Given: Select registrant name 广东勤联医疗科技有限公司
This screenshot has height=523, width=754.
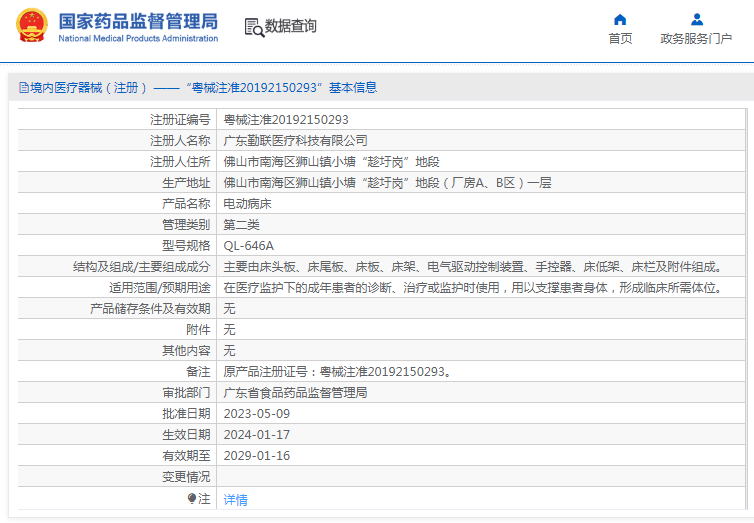Looking at the screenshot, I should [x=295, y=141].
